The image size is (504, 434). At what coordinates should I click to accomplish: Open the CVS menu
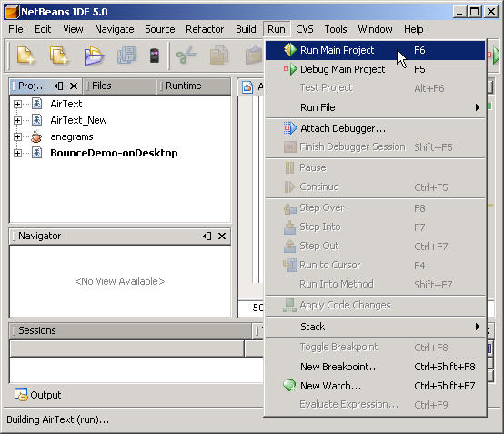305,29
